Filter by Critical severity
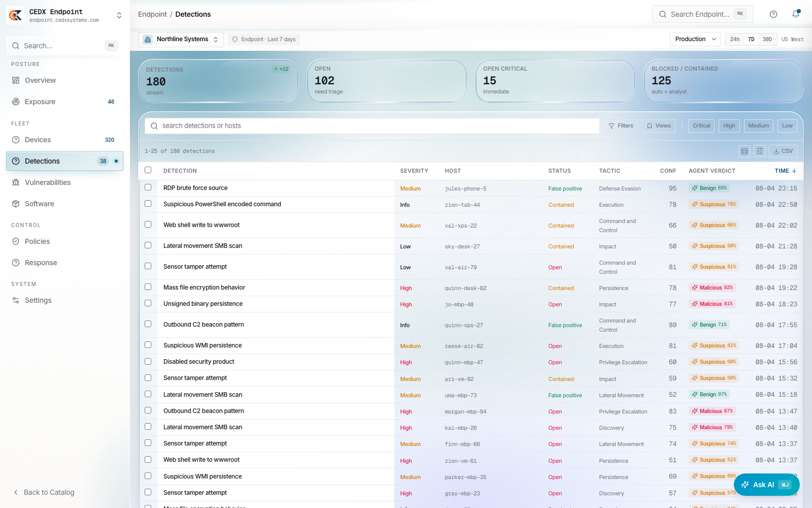This screenshot has width=812, height=508. tap(701, 126)
